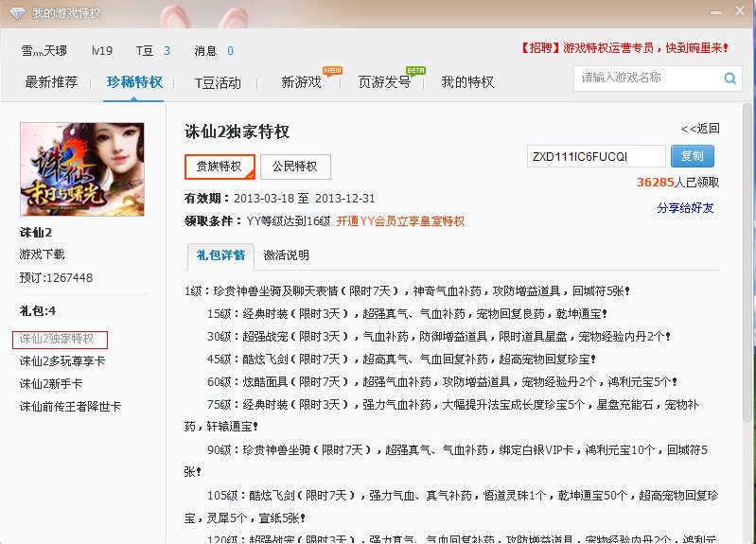
Task: Click the 60级 reward description line
Action: point(442,382)
